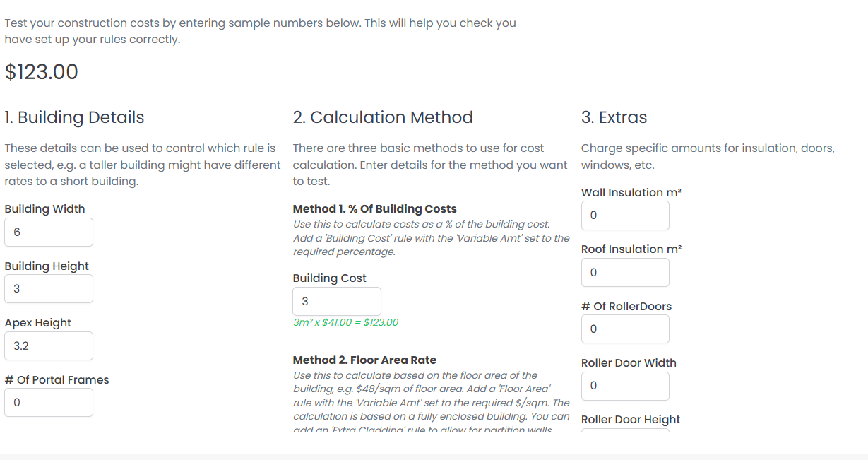Click the '3. Extras' section heading
868x460 pixels.
(614, 117)
